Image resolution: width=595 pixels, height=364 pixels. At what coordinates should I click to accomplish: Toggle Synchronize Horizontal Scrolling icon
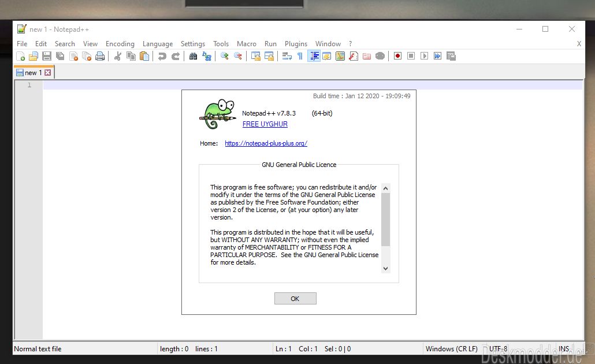269,56
